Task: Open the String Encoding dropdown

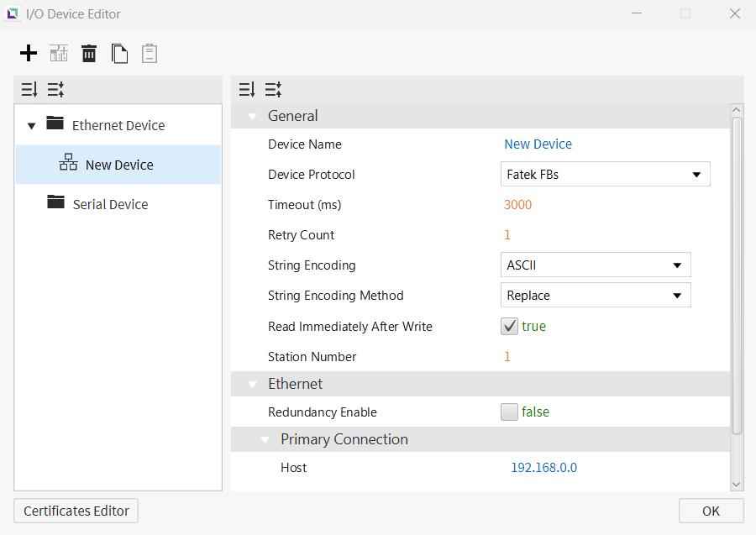Action: coord(596,265)
